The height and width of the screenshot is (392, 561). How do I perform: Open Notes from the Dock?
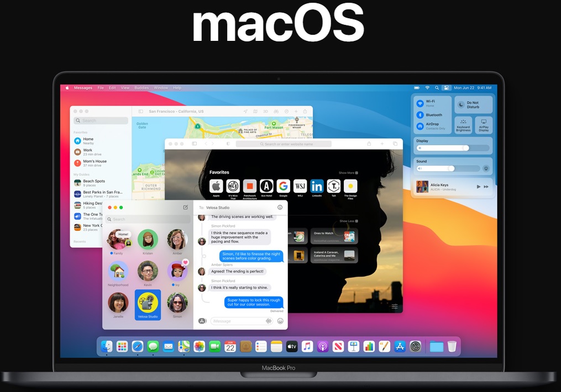(x=276, y=346)
